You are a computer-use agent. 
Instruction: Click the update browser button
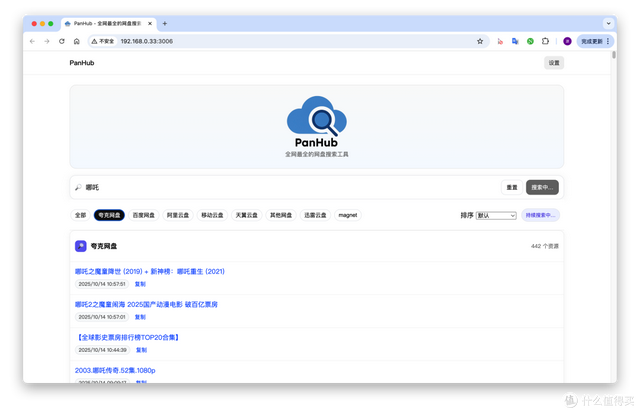[592, 41]
